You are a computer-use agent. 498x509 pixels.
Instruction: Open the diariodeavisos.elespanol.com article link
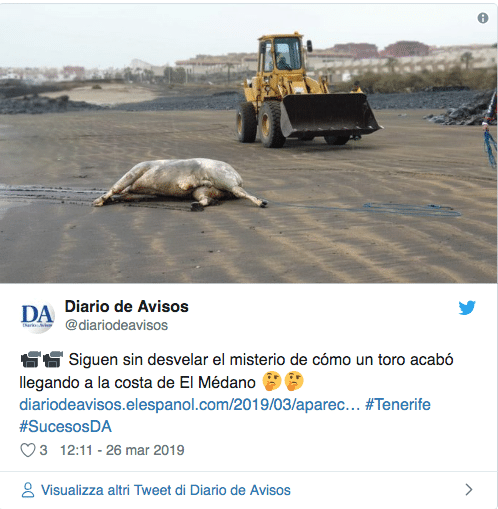click(x=190, y=405)
